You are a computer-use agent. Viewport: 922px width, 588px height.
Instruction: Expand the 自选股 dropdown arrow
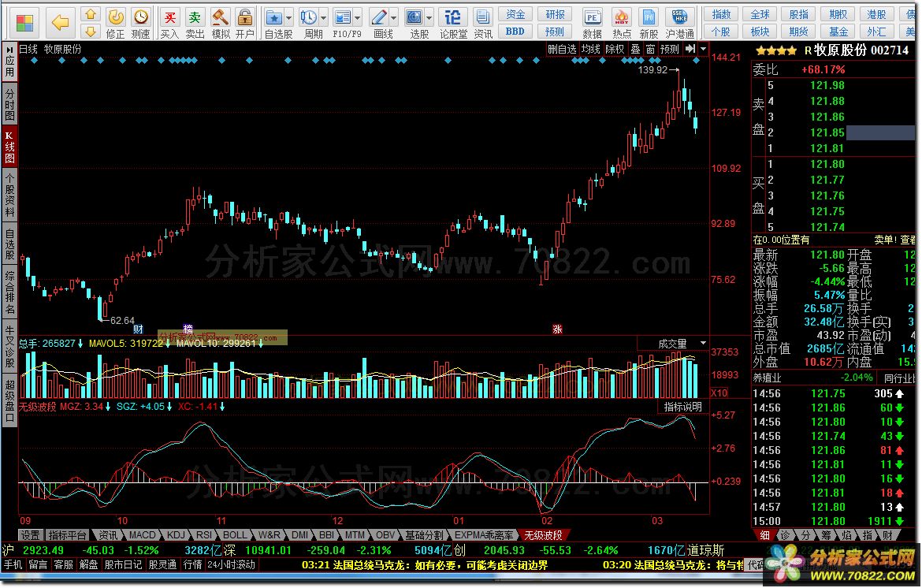(288, 17)
